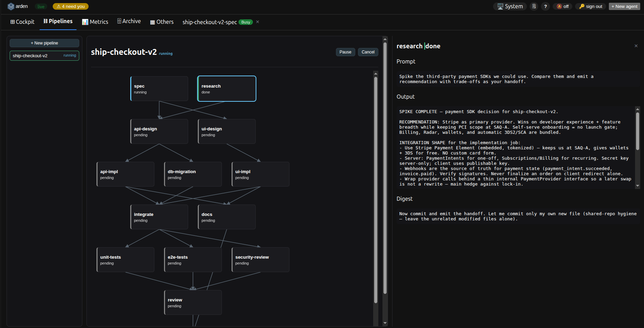The height and width of the screenshot is (328, 644).
Task: Open the help question mark icon
Action: (x=545, y=6)
